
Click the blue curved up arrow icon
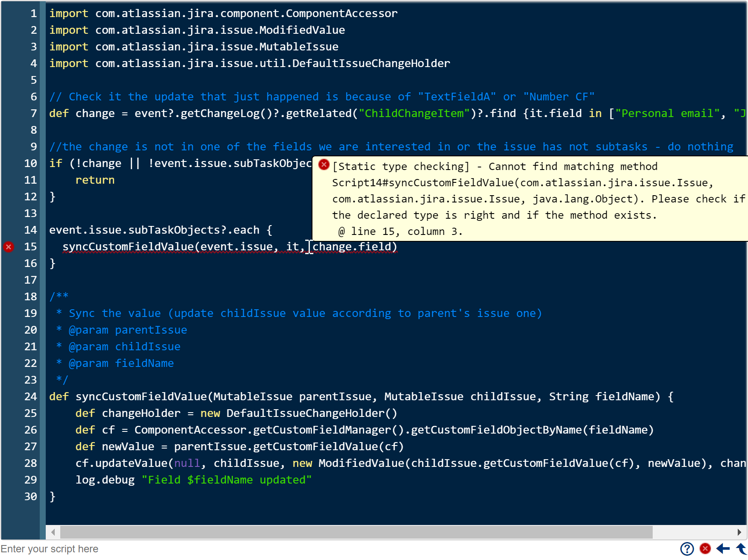[741, 548]
